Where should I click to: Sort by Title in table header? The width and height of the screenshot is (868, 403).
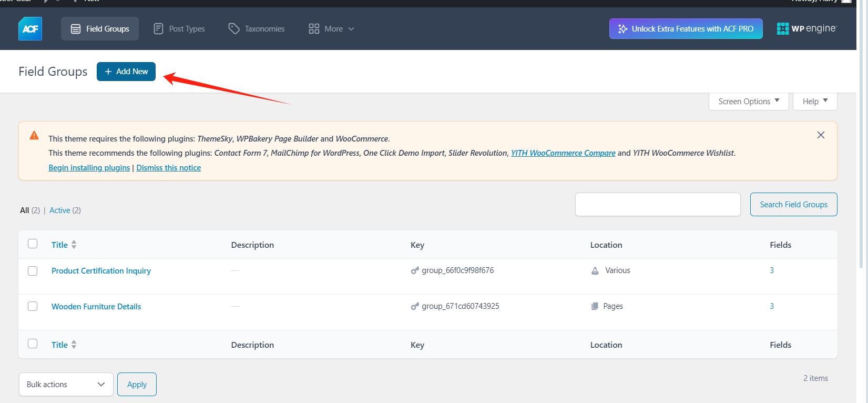(x=59, y=245)
